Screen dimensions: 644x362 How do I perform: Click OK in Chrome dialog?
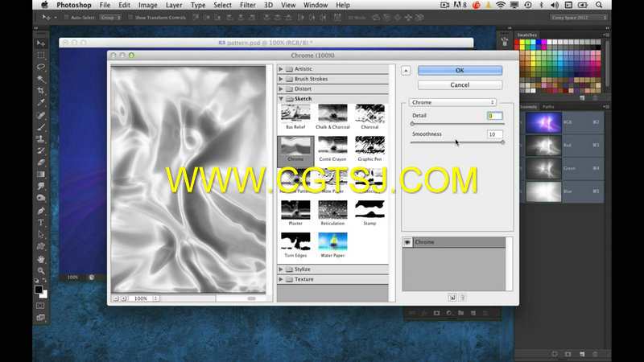[x=460, y=71]
